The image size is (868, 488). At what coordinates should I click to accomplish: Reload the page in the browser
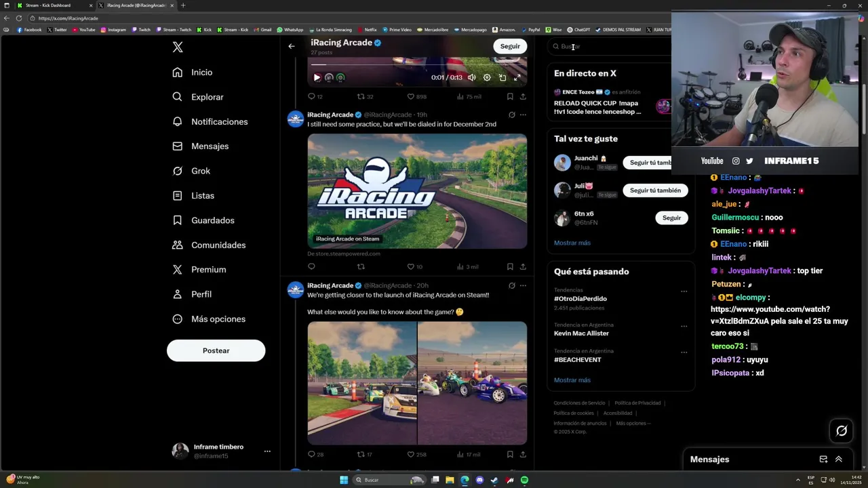[19, 18]
